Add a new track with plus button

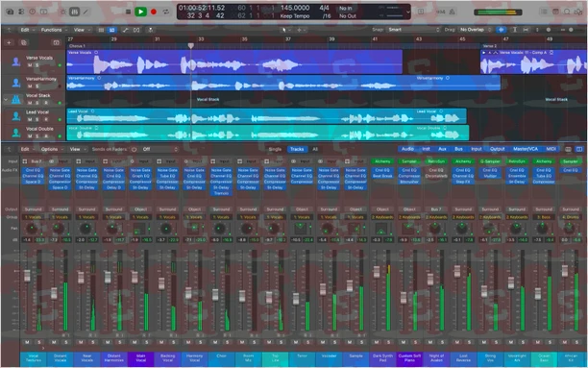pos(9,43)
